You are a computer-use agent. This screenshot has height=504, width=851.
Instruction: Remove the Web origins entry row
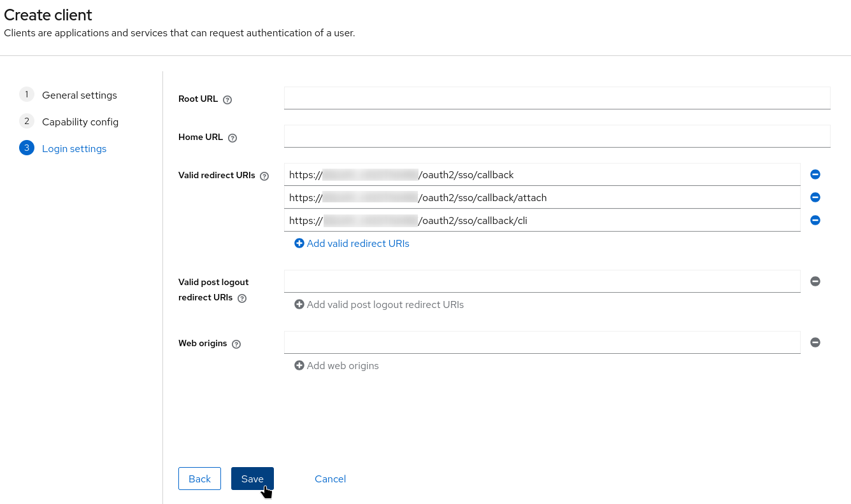coord(815,342)
